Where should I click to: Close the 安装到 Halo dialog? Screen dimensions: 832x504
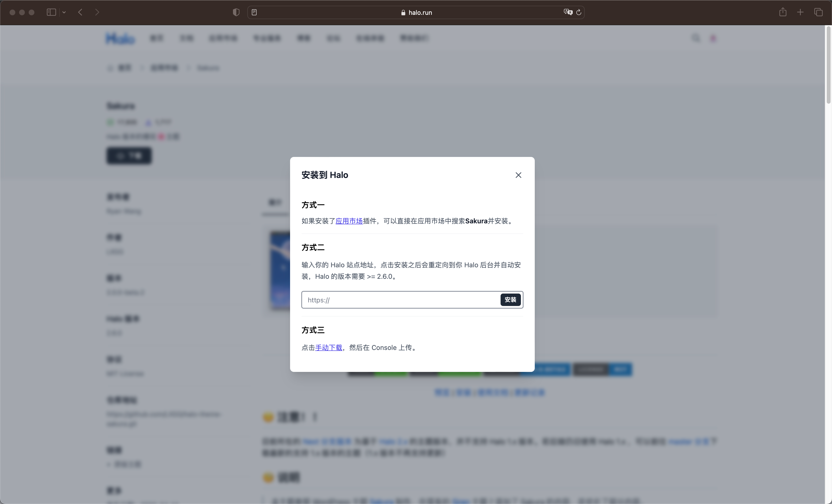pyautogui.click(x=518, y=175)
